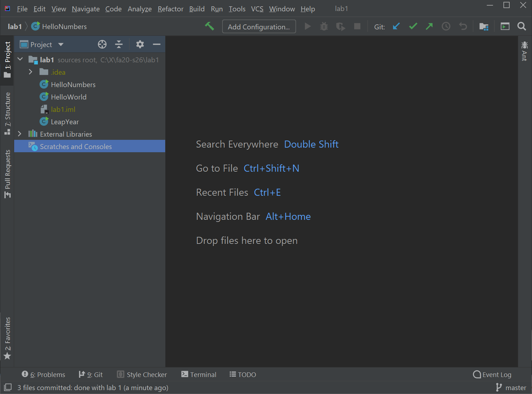Hide the Project panel with minus icon

click(x=157, y=44)
